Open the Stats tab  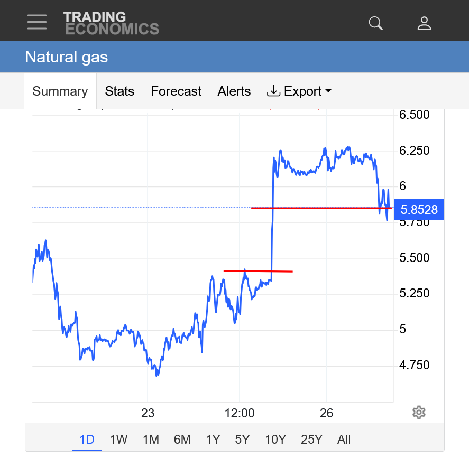[119, 91]
